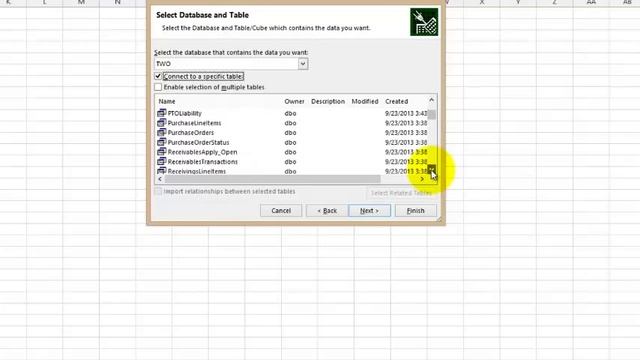Select the ReceivablesApply_Open table name
Image resolution: width=640 pixels, height=360 pixels.
202,152
